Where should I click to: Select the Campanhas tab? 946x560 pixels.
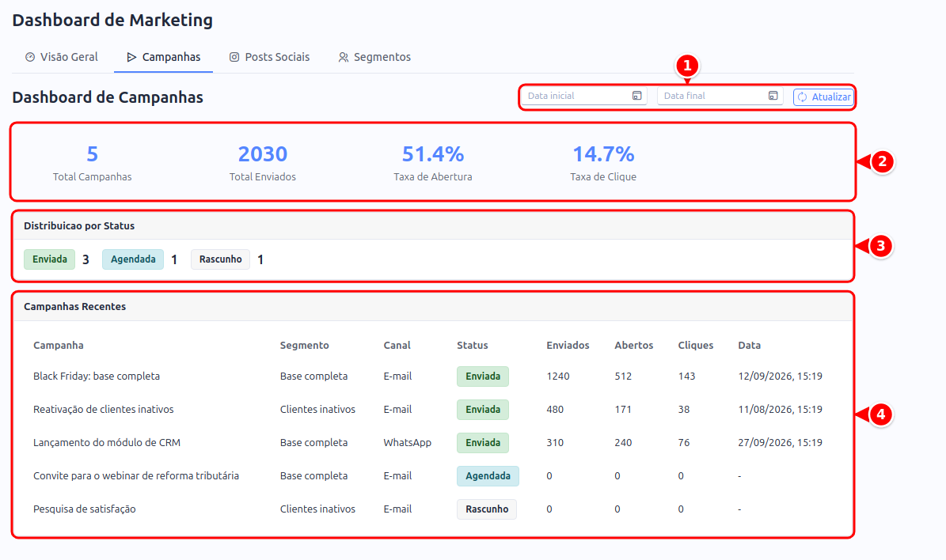coord(164,57)
